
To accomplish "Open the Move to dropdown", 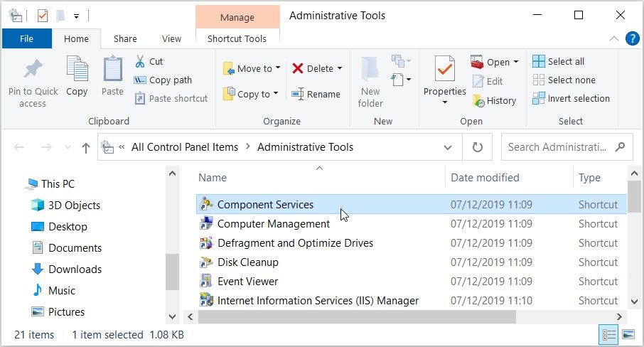I will 252,68.
